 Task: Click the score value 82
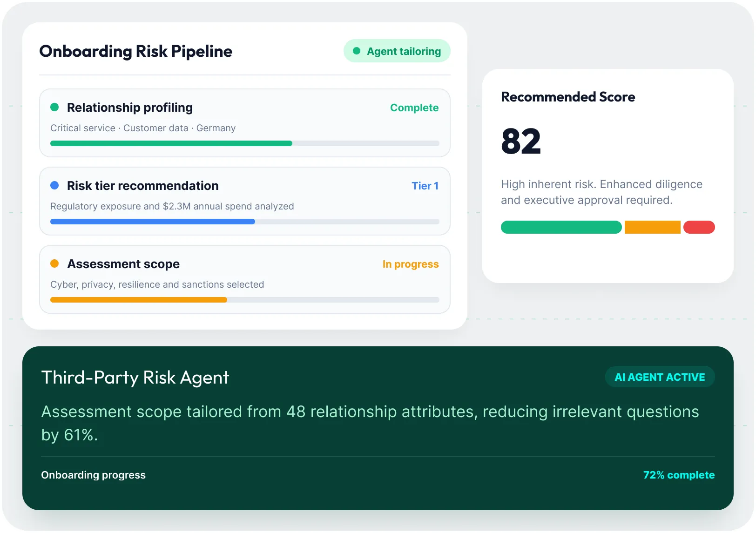point(521,141)
